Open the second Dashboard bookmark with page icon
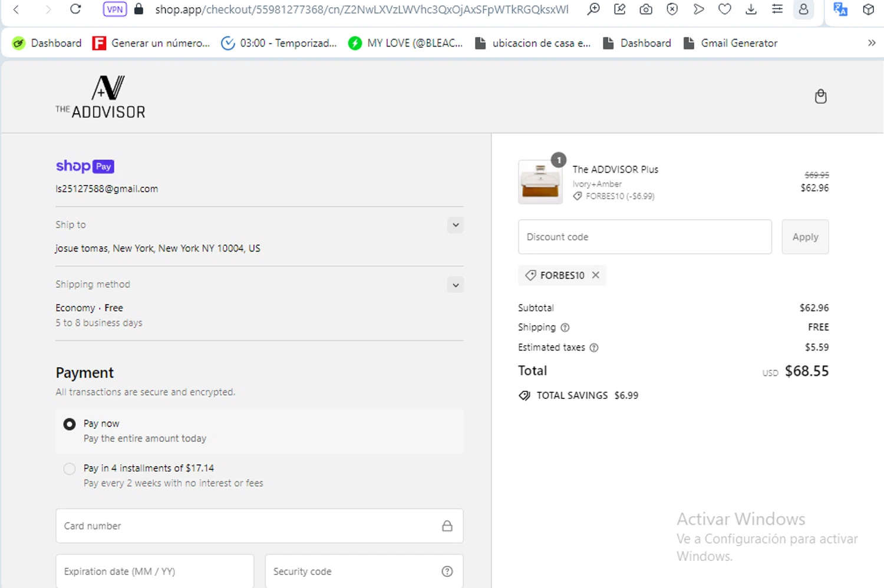This screenshot has height=588, width=884. pos(637,43)
